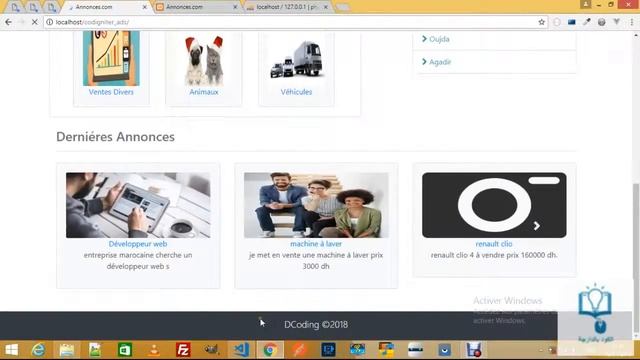
Task: Click the address bar URL field
Action: [294, 22]
